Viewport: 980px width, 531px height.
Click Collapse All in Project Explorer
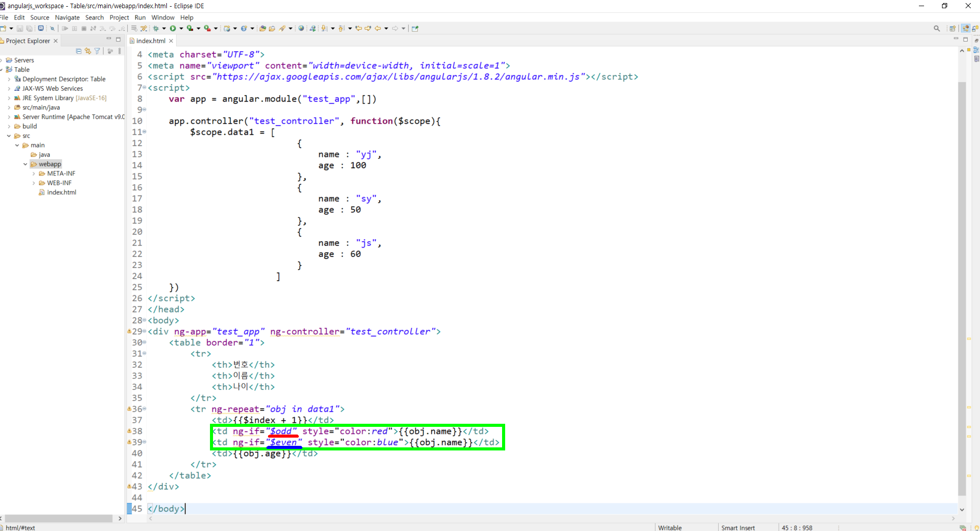coord(79,51)
